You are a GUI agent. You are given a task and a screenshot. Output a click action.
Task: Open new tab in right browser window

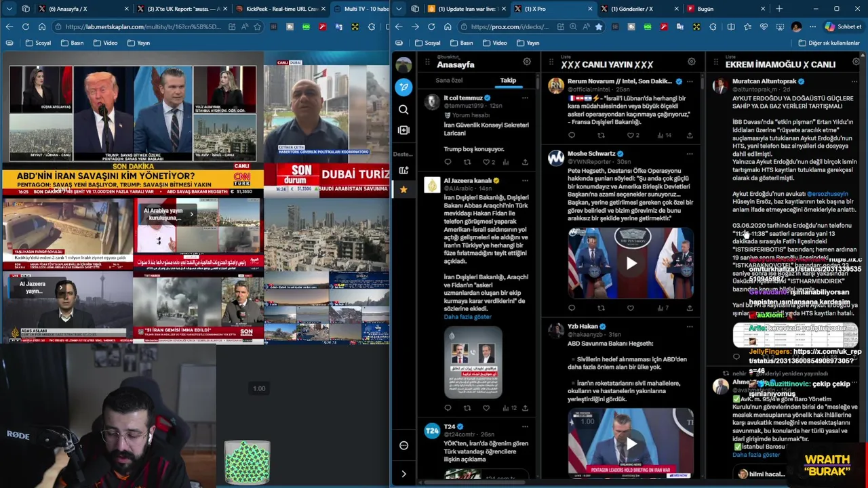pos(779,9)
